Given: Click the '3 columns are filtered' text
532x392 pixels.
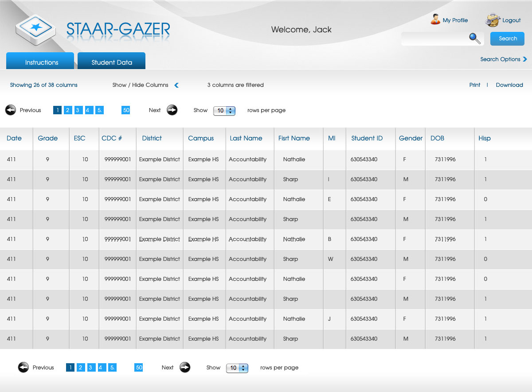Looking at the screenshot, I should pos(235,85).
